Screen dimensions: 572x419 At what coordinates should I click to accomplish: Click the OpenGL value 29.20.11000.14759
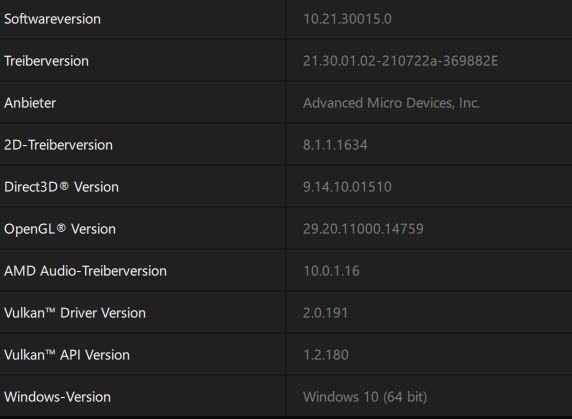(x=363, y=229)
